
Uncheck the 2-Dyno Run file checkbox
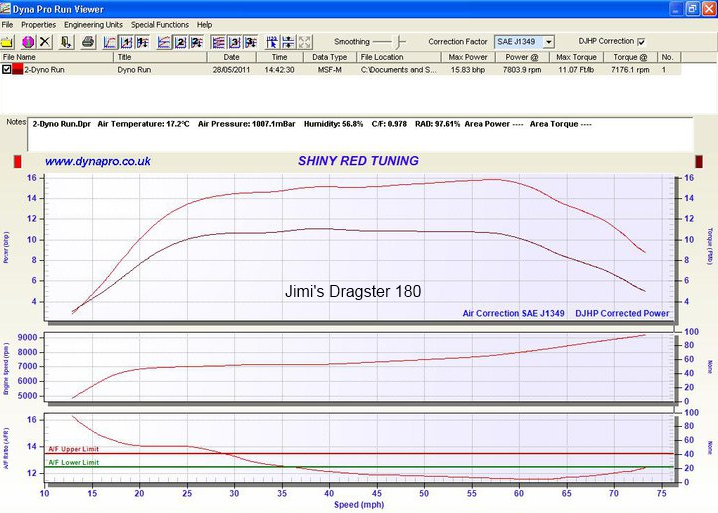[6, 70]
